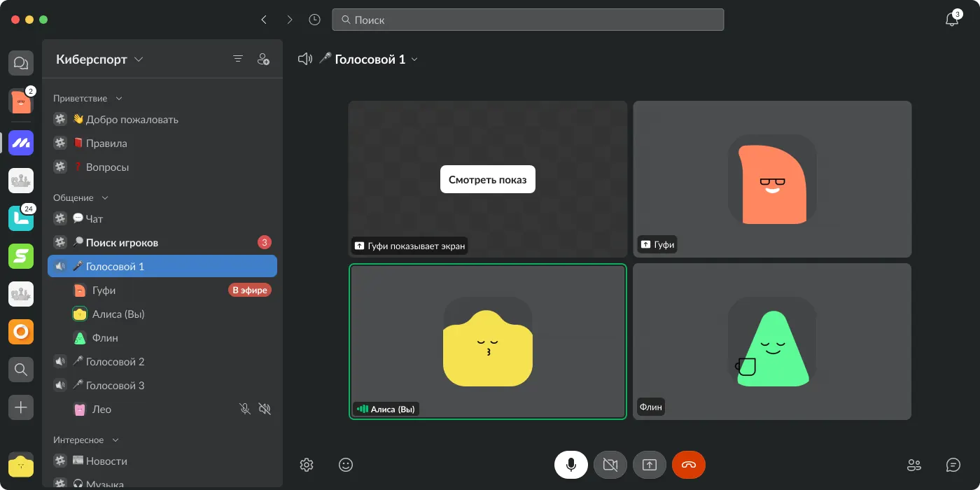Open the green S server icon
This screenshot has height=490, width=980.
[21, 255]
